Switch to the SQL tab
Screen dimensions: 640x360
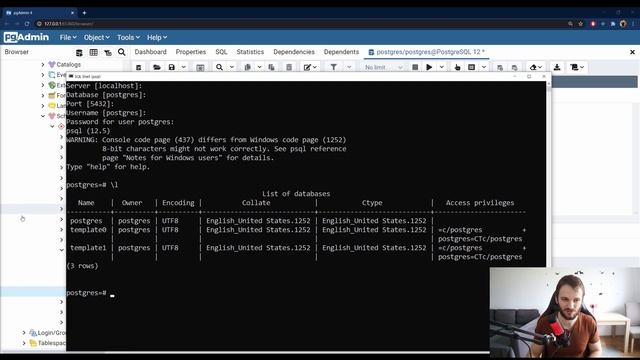click(221, 52)
